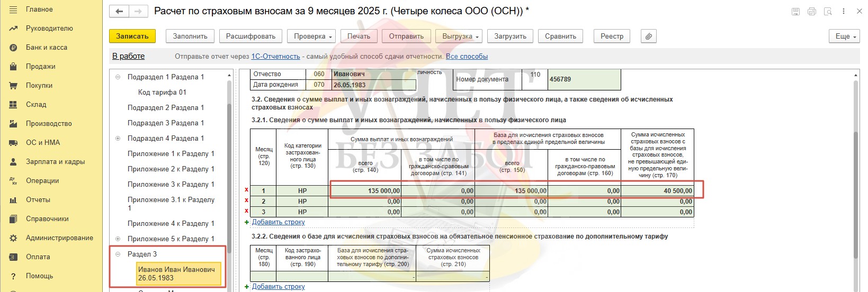Click the printer icon in the title bar
Viewport: 868px width, 292px height.
pyautogui.click(x=811, y=11)
